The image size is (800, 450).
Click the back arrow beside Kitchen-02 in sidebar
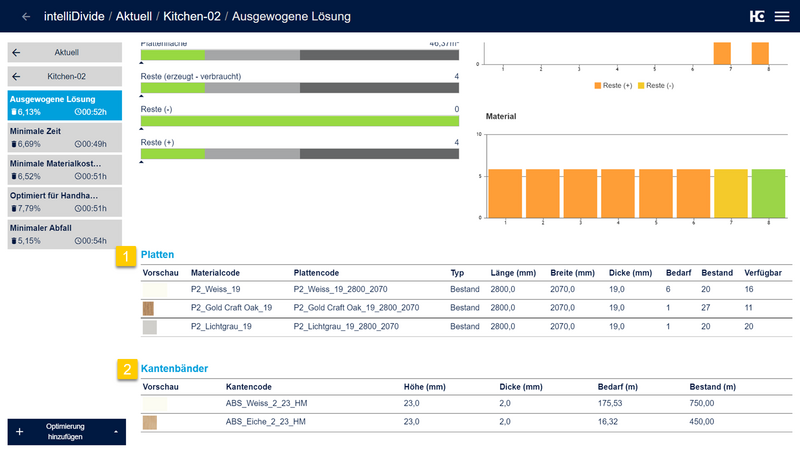(x=16, y=76)
